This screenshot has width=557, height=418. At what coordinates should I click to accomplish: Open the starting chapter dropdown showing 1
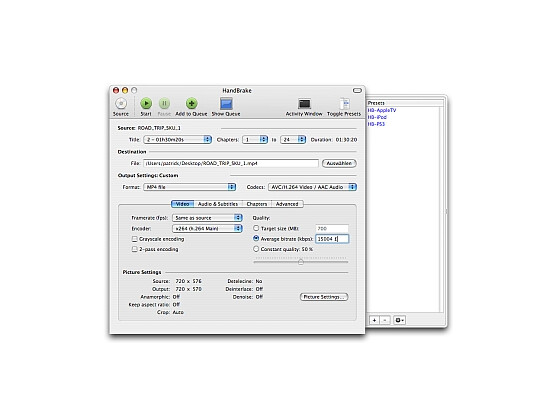(255, 140)
